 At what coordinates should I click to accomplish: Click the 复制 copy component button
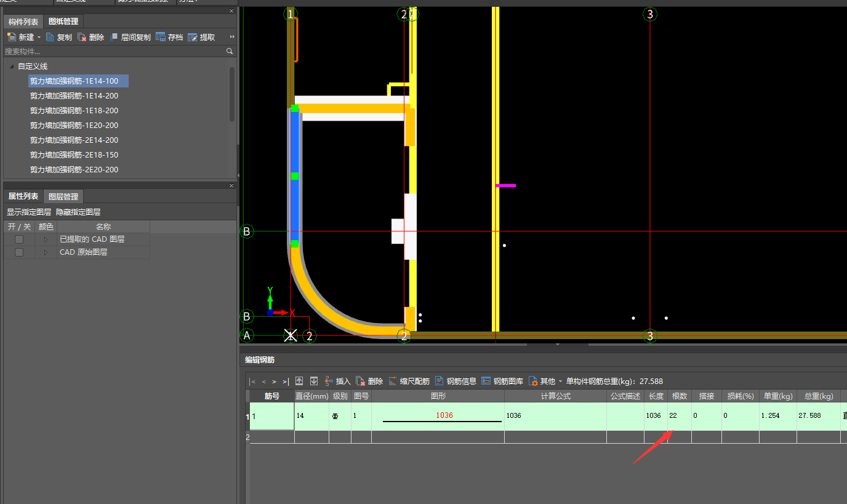[59, 38]
